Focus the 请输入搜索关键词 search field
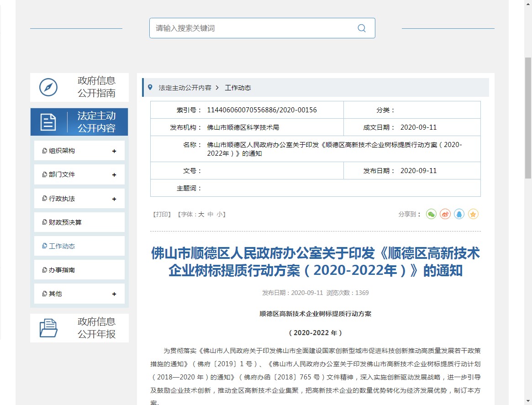The image size is (532, 405). (262, 28)
